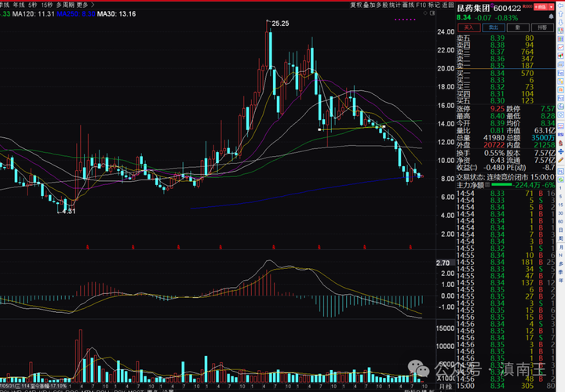This screenshot has height=392, width=565.
Task: Open 统计 statistics menu
Action: 395,5
